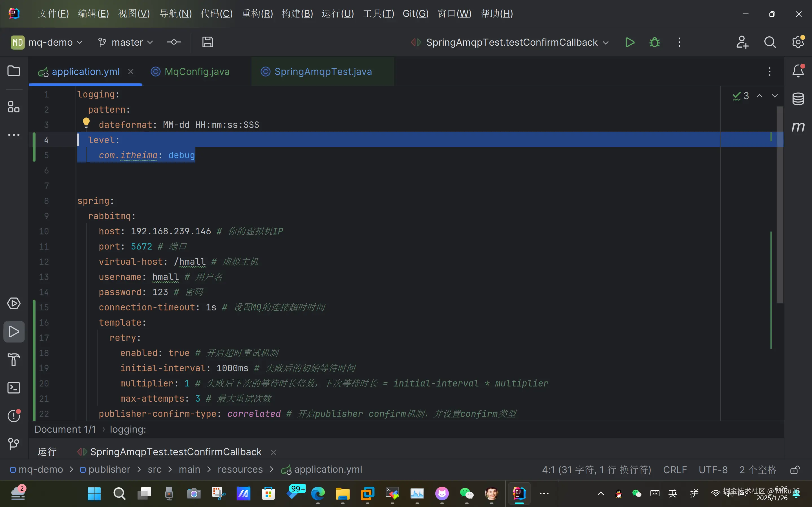The height and width of the screenshot is (507, 812).
Task: Open the Terminal tool window
Action: tap(14, 388)
